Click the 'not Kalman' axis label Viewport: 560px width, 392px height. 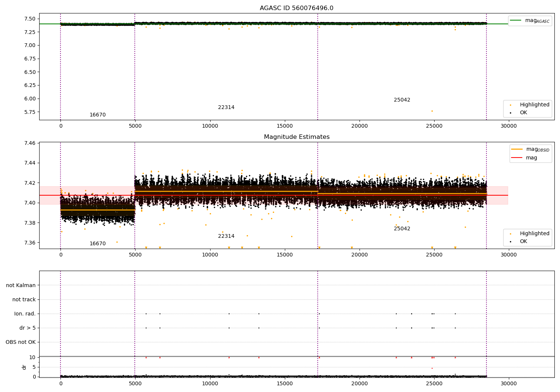[21, 285]
